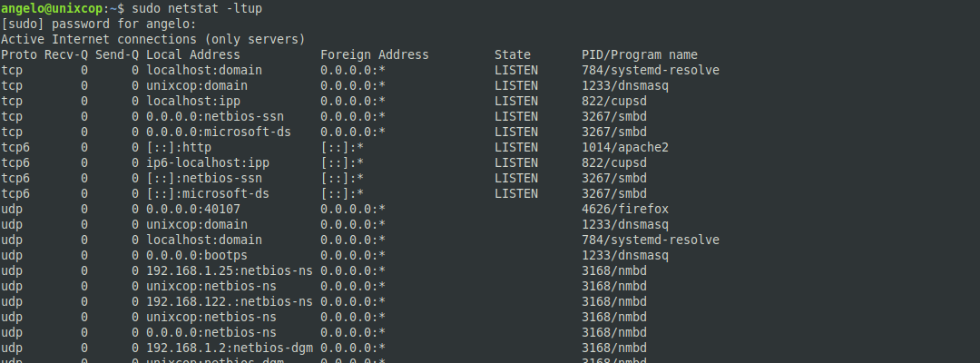Screen dimensions: 980x363
Task: Click the Foreign Address column header
Action: point(375,55)
